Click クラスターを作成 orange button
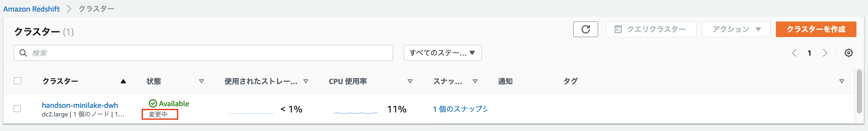This screenshot has height=131, width=868. point(816,29)
